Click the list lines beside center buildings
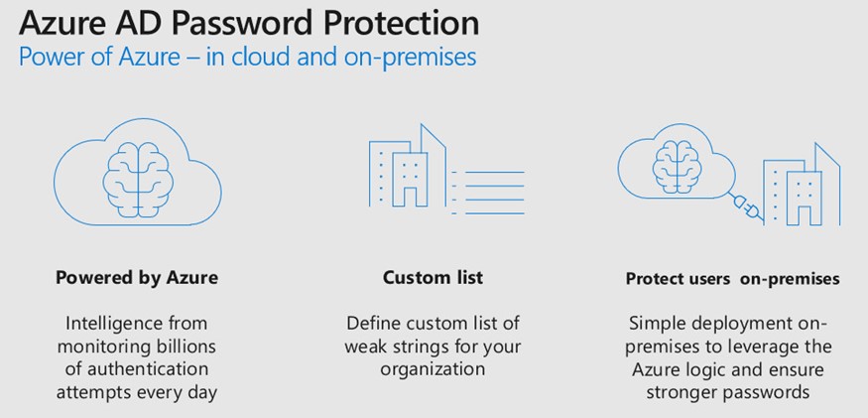Viewport: 868px width, 418px height. click(x=488, y=193)
